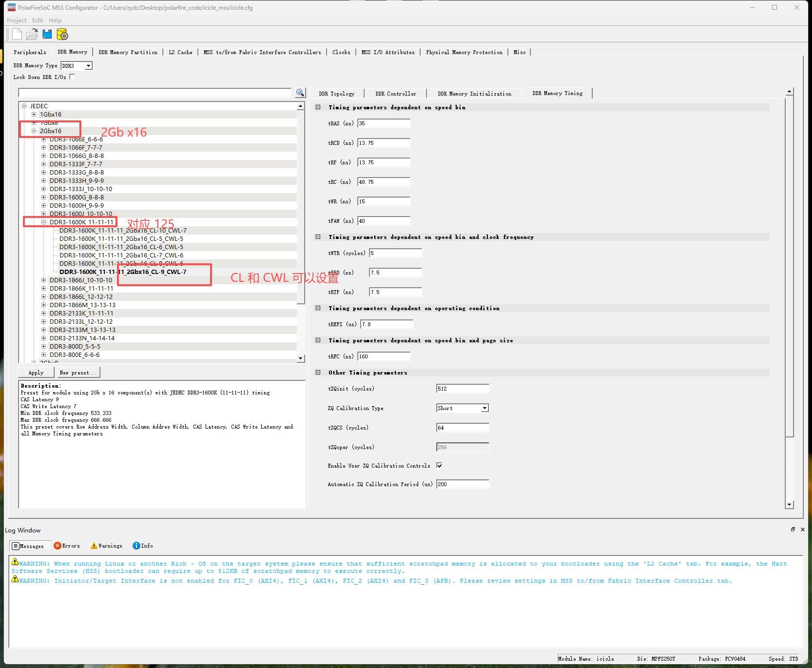Click the New preset... button

tap(78, 373)
